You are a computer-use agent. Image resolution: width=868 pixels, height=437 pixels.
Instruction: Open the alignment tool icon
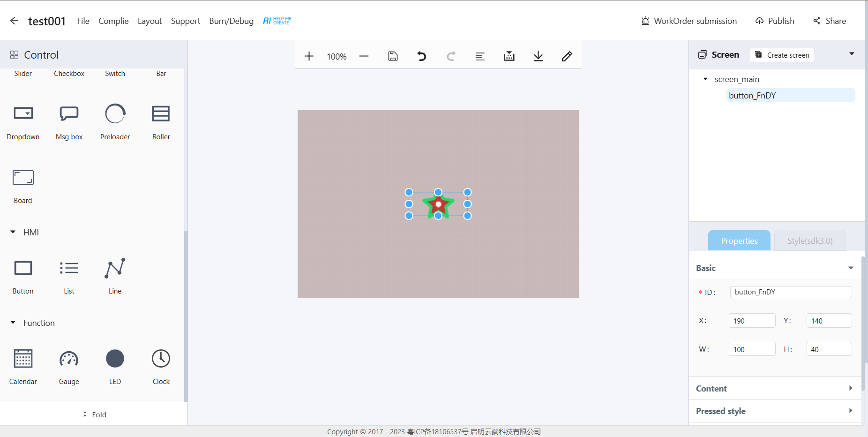pyautogui.click(x=480, y=56)
